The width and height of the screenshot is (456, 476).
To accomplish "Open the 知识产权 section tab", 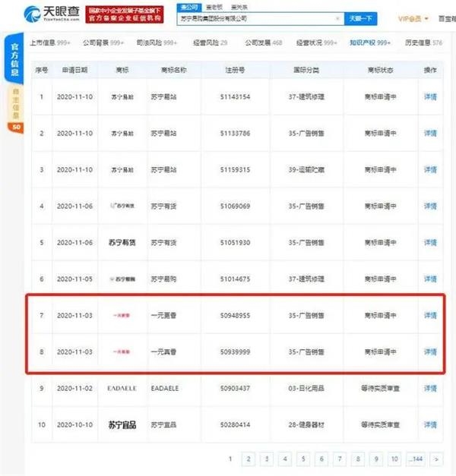I will pyautogui.click(x=370, y=43).
